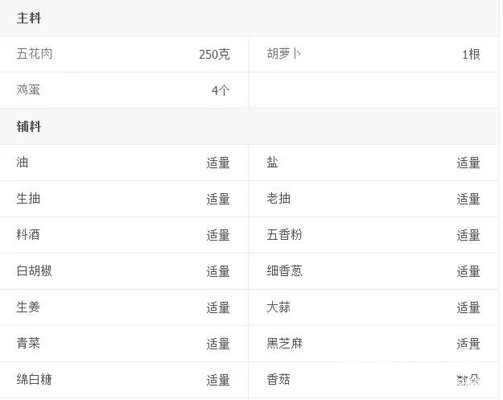Image resolution: width=503 pixels, height=400 pixels.
Task: Click the 250克 quantity for 五花肉
Action: pos(214,54)
